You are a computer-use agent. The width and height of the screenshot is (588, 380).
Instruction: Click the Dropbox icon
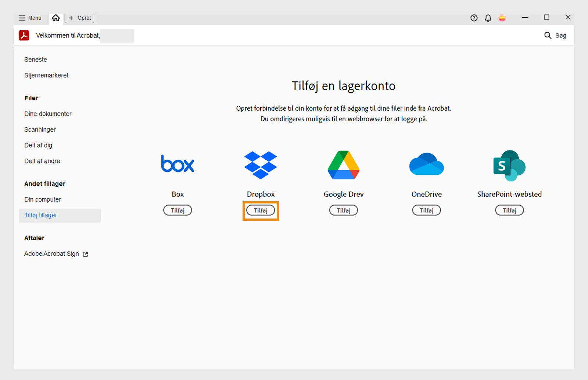pos(261,165)
